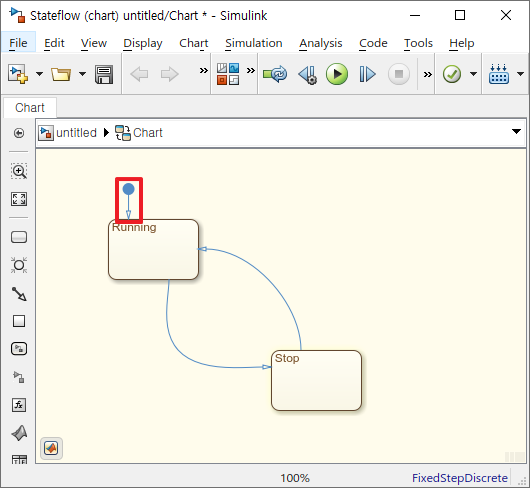The height and width of the screenshot is (488, 530).
Task: Expand chevron next to Library Browser
Action: coord(250,70)
